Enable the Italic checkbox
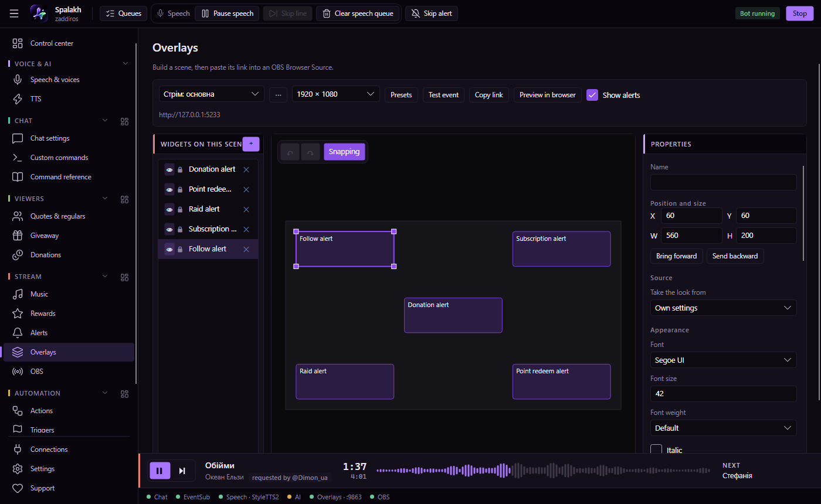This screenshot has width=821, height=504. 656,450
